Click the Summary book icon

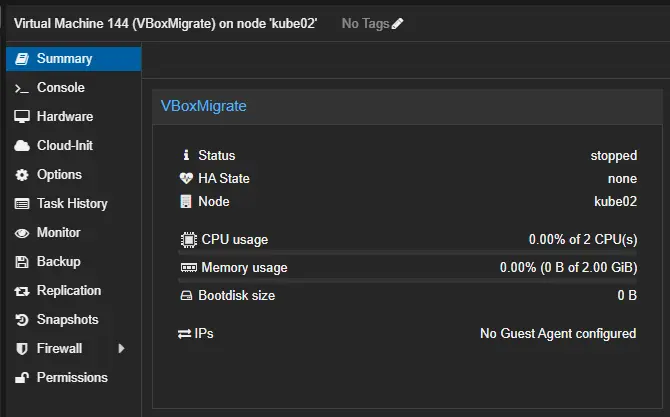(22, 59)
